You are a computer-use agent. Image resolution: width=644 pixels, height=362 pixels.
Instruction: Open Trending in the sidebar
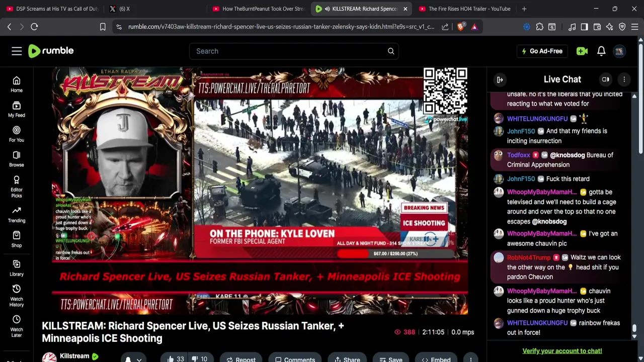coord(17,215)
